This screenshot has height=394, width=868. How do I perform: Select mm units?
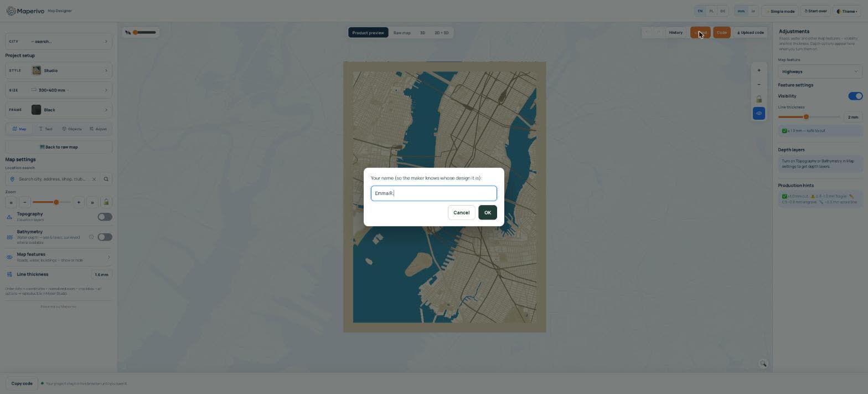tap(741, 11)
